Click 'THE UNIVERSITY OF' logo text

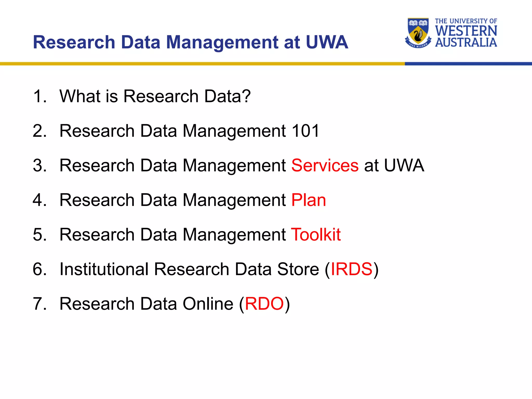tap(466, 21)
